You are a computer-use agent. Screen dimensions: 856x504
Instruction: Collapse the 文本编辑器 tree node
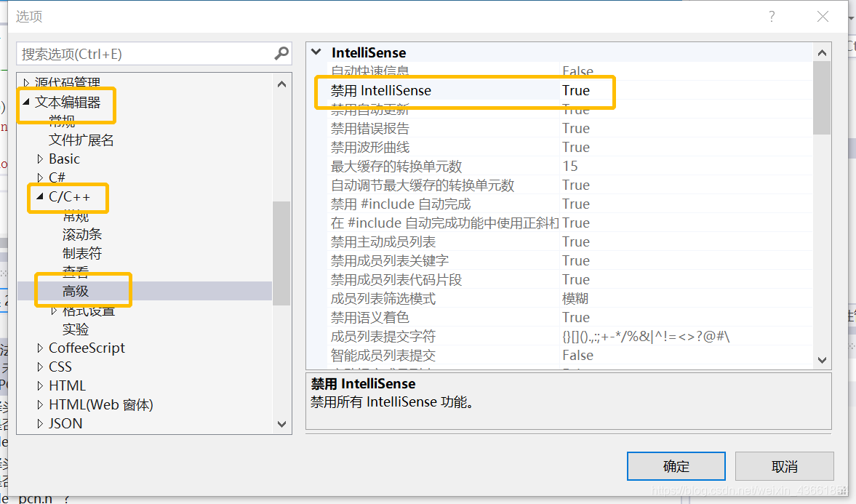(25, 102)
